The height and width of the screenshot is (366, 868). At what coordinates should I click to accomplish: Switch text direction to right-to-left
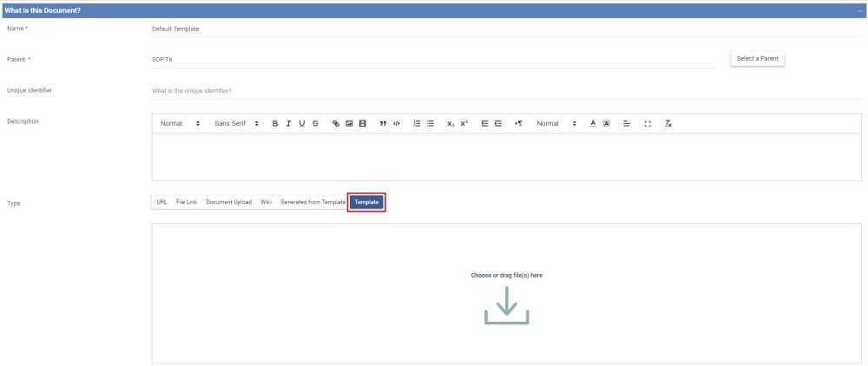(x=518, y=124)
